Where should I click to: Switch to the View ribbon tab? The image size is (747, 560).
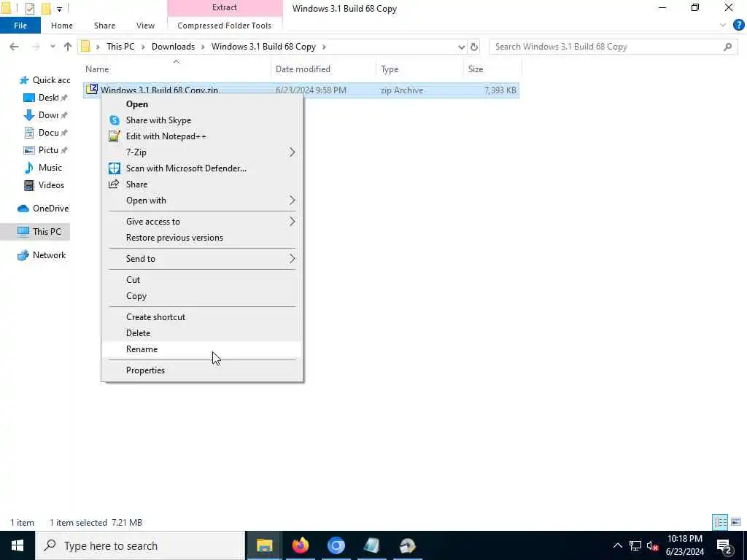tap(145, 26)
